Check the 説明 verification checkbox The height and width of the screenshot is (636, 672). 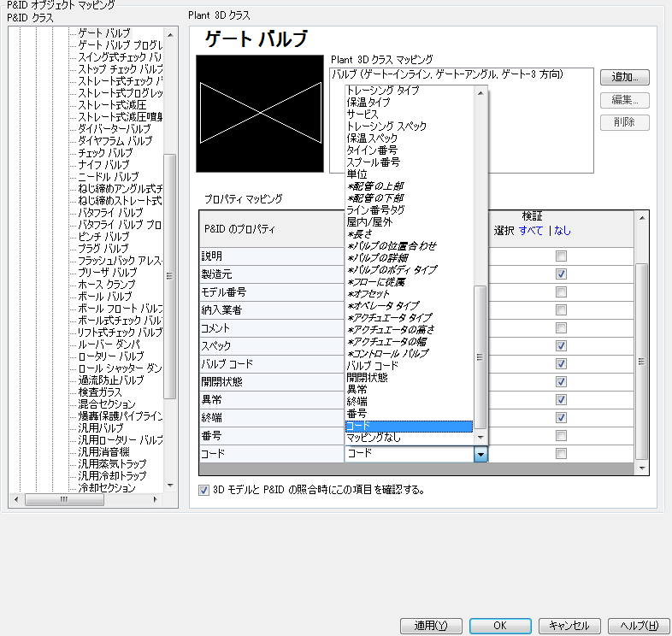[x=561, y=256]
